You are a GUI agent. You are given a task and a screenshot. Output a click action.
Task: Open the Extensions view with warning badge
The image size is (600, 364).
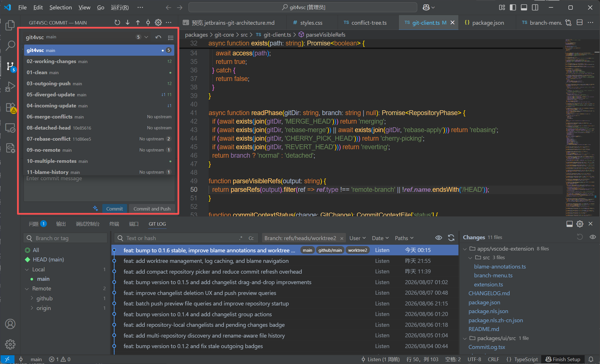pos(10,108)
